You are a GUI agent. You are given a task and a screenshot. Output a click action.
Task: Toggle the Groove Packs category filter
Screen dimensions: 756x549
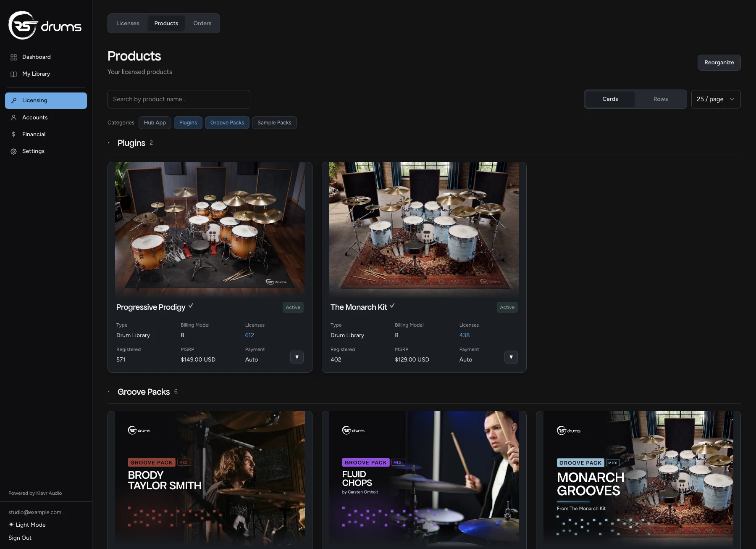[x=227, y=123]
